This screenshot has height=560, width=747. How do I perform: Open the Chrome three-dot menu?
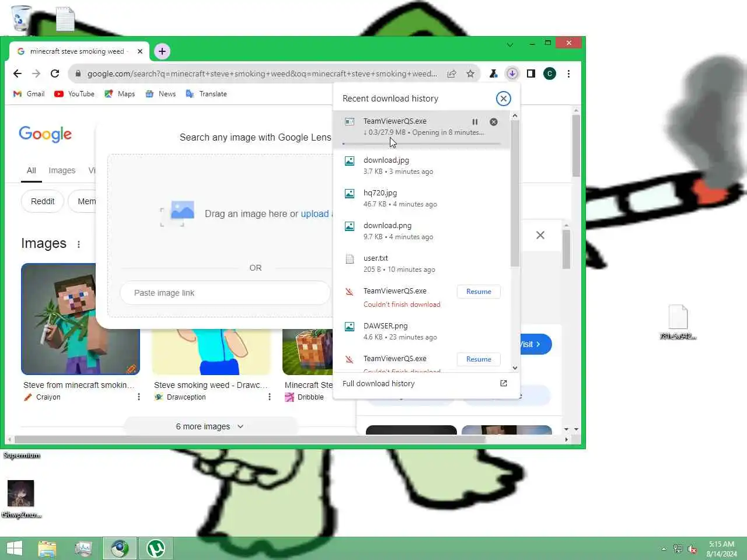click(568, 73)
